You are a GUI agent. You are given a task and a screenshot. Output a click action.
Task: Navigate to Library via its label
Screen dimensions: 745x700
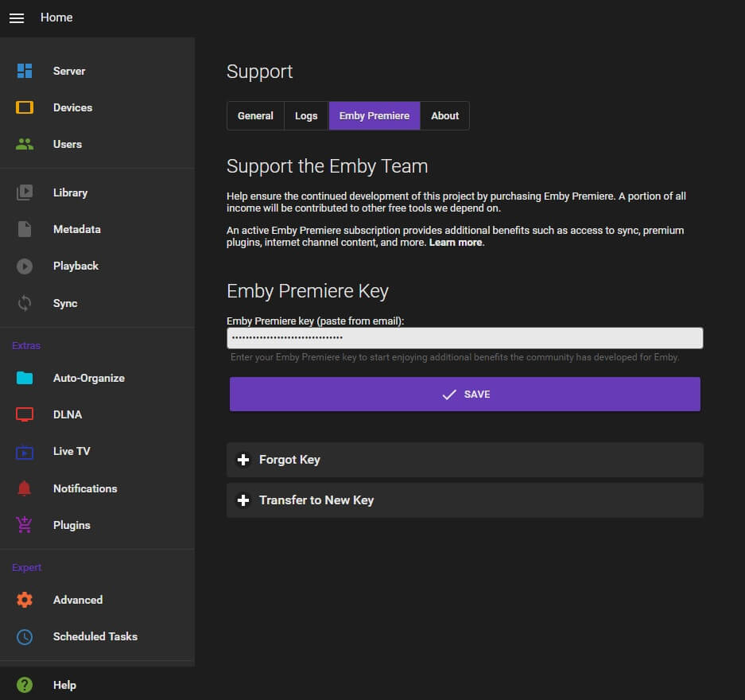click(70, 192)
